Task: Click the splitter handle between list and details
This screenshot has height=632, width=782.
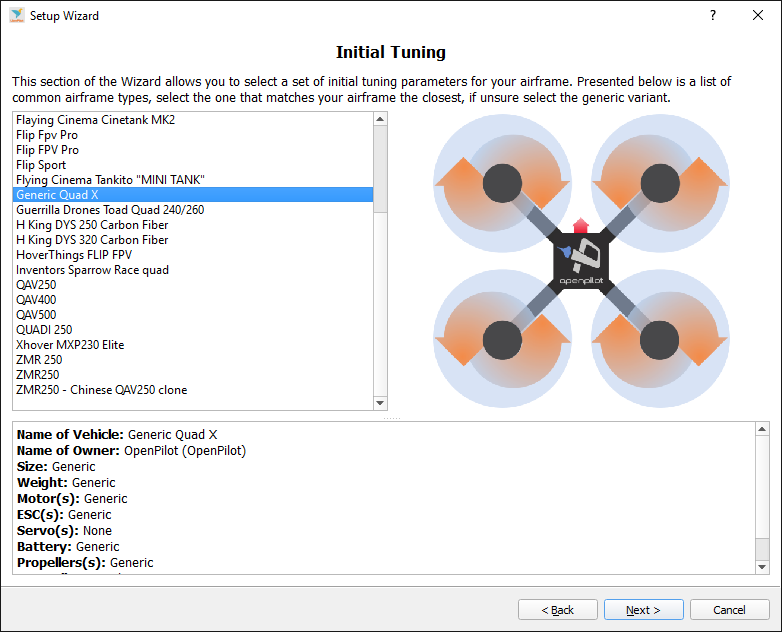Action: [391, 418]
